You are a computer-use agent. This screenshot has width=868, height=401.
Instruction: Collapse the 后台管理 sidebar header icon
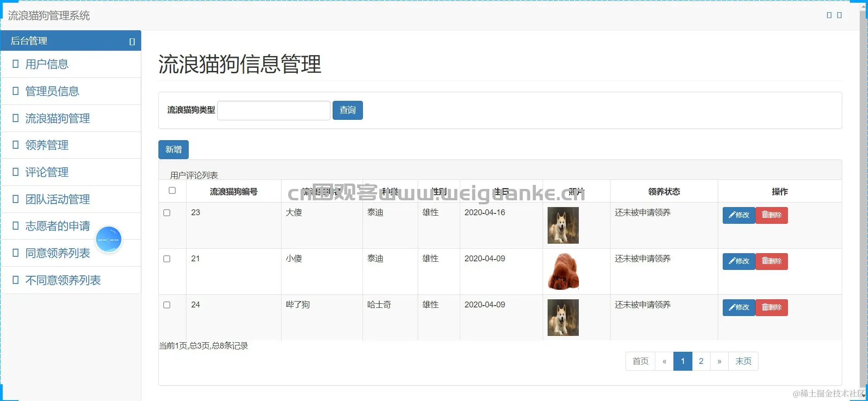click(132, 42)
